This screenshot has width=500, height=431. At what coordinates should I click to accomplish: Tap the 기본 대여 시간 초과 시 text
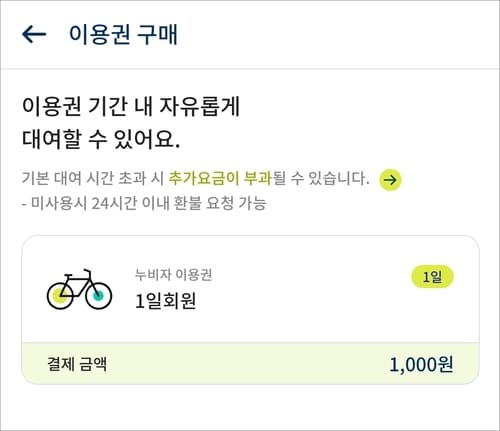click(x=93, y=178)
